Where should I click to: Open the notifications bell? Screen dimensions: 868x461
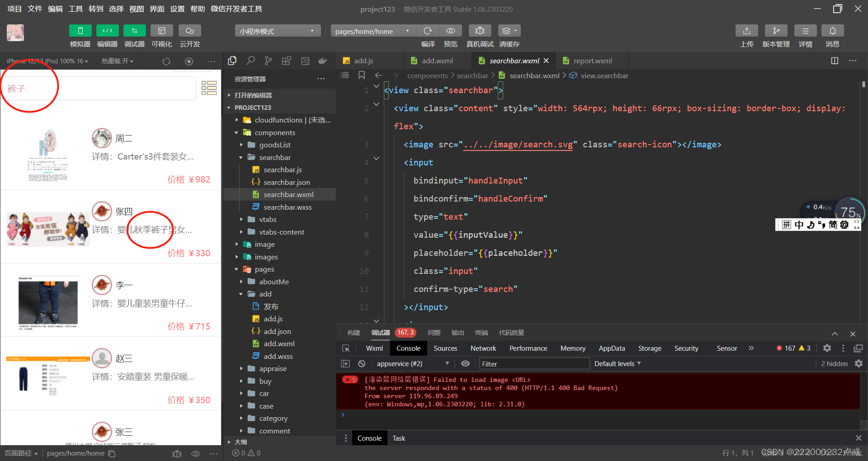[832, 31]
